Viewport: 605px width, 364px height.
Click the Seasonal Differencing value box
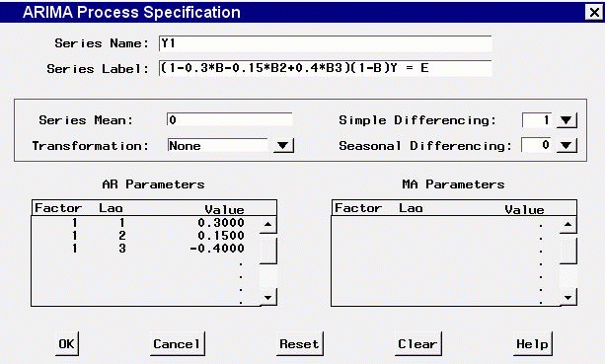click(x=537, y=145)
